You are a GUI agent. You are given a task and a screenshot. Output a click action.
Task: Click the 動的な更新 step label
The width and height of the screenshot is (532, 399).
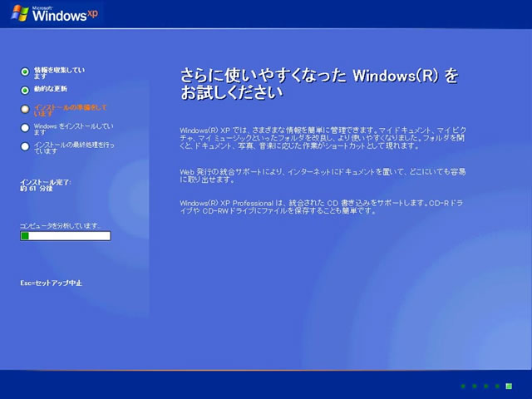pyautogui.click(x=51, y=89)
